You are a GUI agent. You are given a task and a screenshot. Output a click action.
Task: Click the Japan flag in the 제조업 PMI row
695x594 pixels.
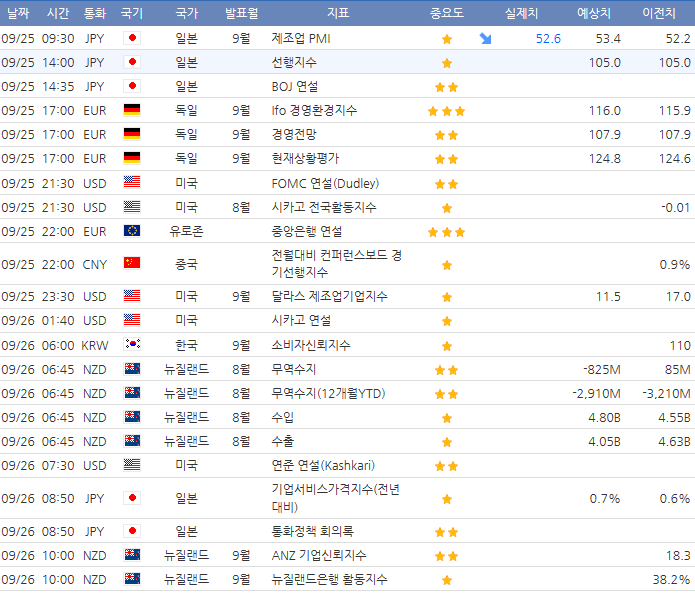pyautogui.click(x=132, y=38)
